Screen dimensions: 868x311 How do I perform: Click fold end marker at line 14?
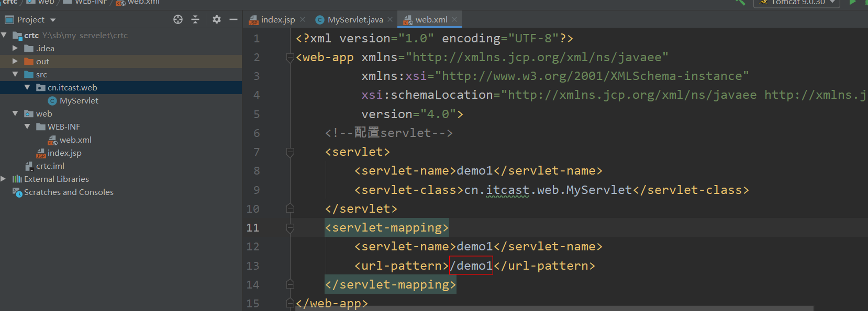(290, 284)
